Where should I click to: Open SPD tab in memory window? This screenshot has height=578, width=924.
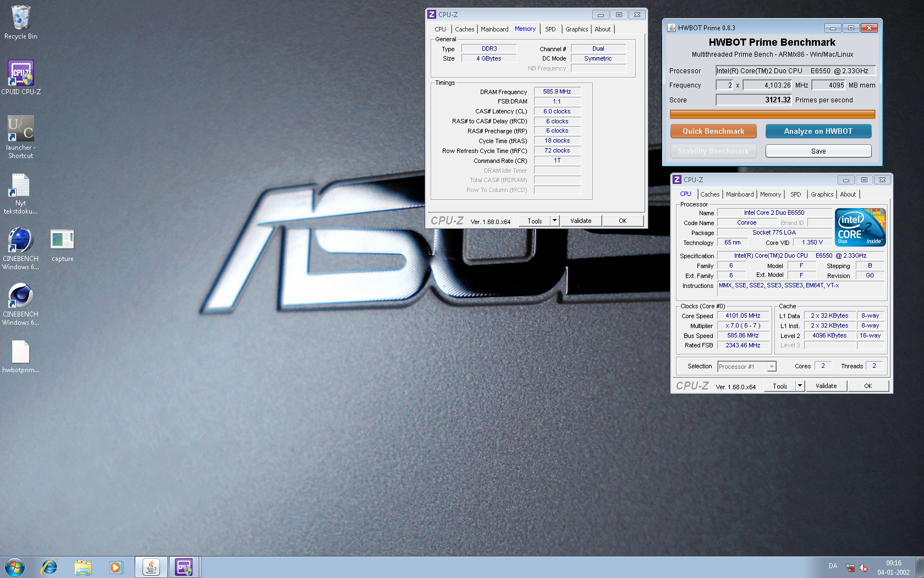coord(551,29)
